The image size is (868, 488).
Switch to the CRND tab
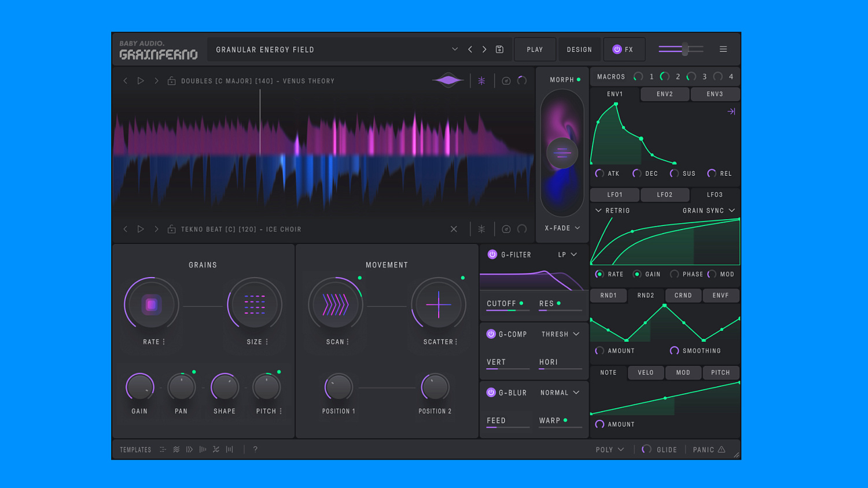[683, 295]
